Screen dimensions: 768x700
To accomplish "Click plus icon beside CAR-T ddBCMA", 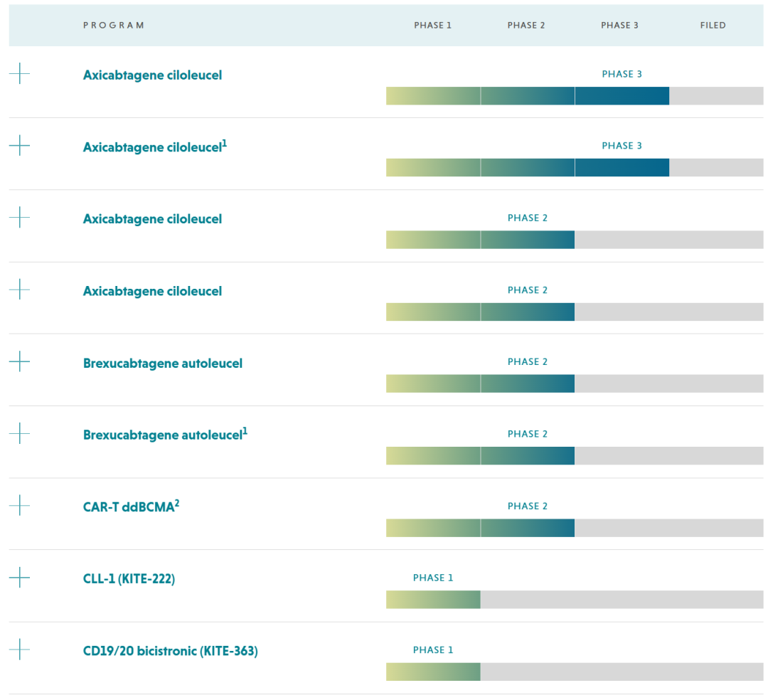I will click(20, 506).
